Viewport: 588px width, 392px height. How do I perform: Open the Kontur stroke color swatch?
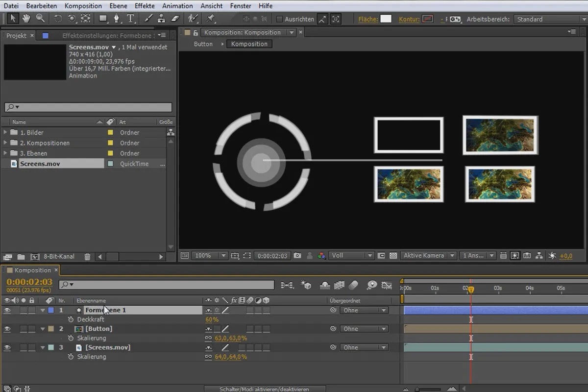[x=428, y=19]
